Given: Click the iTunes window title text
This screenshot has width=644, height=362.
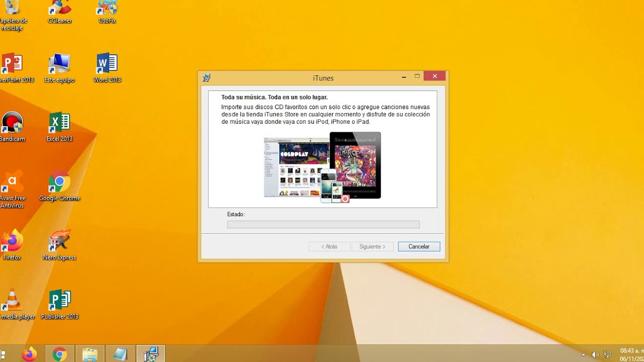Looking at the screenshot, I should 323,78.
